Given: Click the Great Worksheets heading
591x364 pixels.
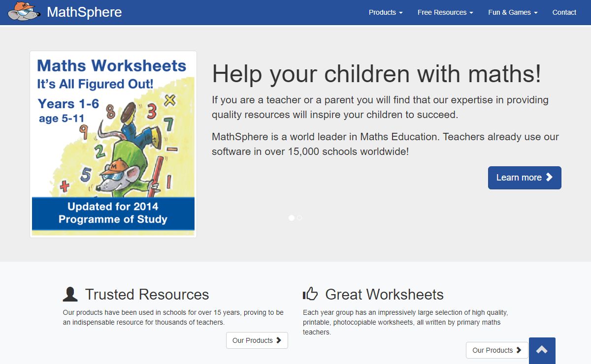Looking at the screenshot, I should (x=384, y=294).
